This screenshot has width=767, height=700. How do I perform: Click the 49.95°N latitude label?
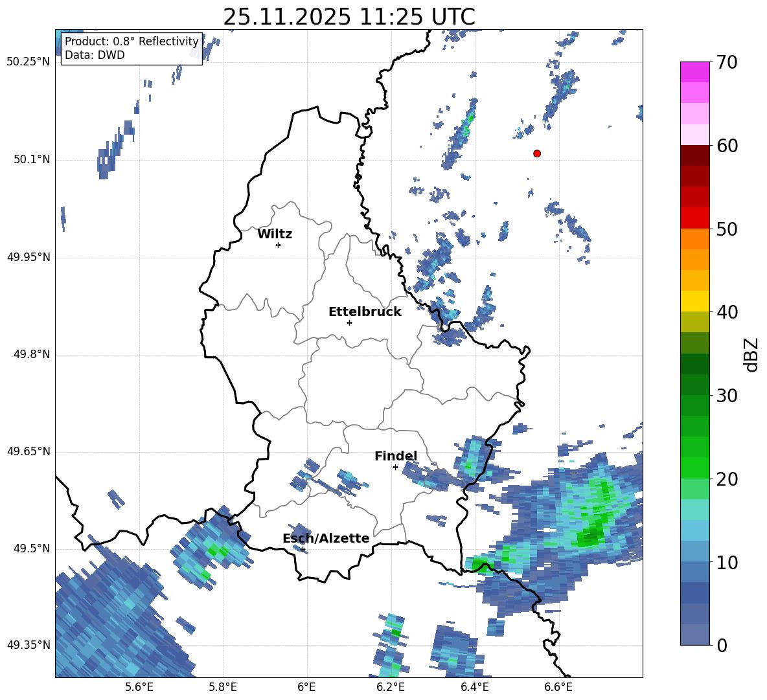(x=29, y=257)
